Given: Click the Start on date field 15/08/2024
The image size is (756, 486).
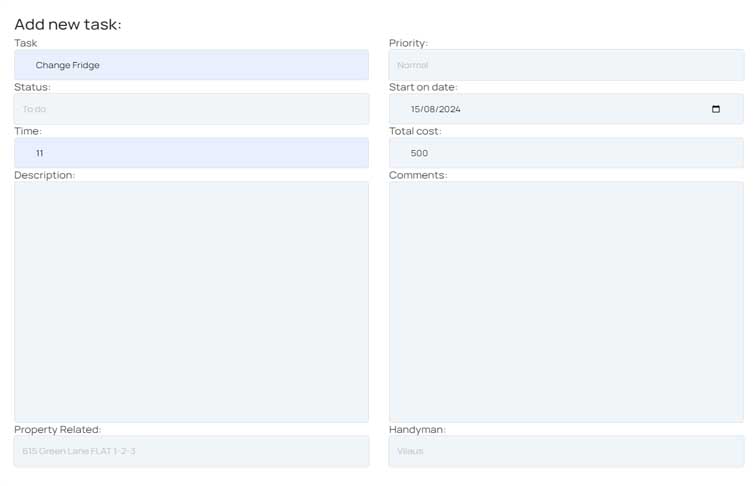Looking at the screenshot, I should 567,109.
